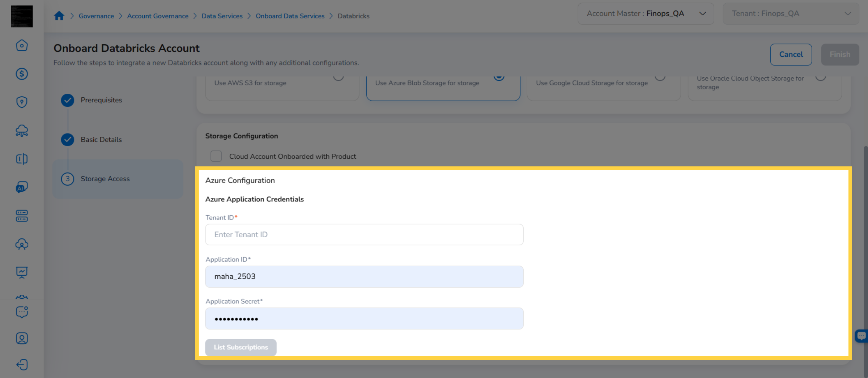Go to Prerequisites step
868x378 pixels.
(101, 100)
